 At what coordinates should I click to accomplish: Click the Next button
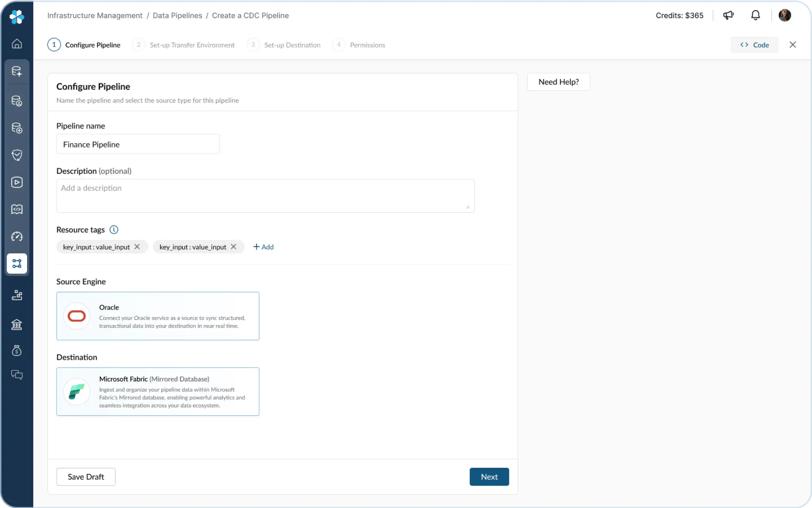(489, 477)
